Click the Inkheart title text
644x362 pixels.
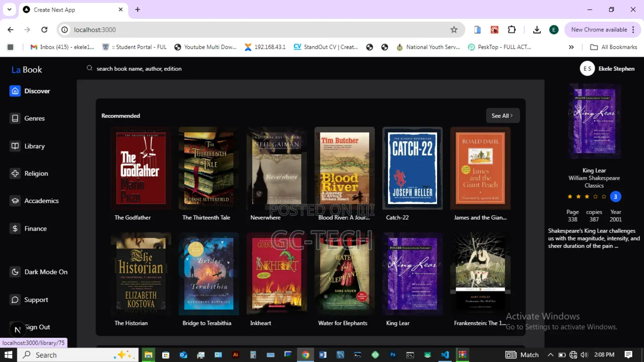point(260,323)
